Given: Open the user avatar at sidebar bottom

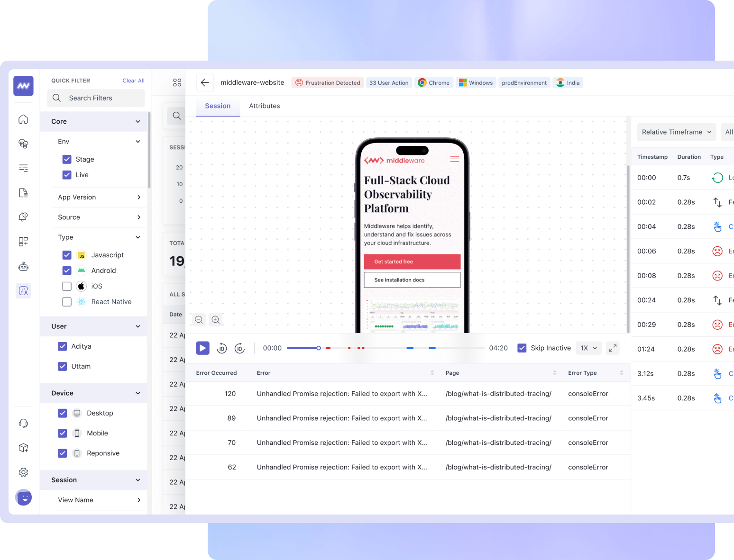Looking at the screenshot, I should point(23,497).
